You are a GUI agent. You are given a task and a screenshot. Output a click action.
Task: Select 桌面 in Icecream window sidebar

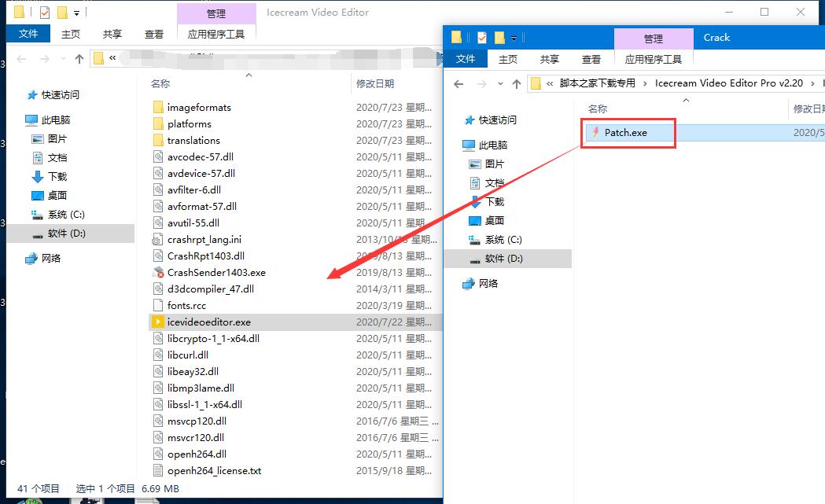57,196
